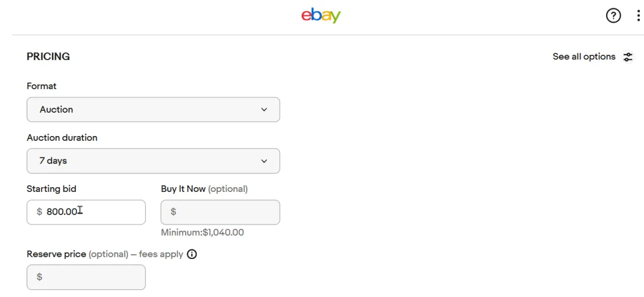This screenshot has height=297, width=644.
Task: Click the Auction duration label
Action: click(x=62, y=138)
